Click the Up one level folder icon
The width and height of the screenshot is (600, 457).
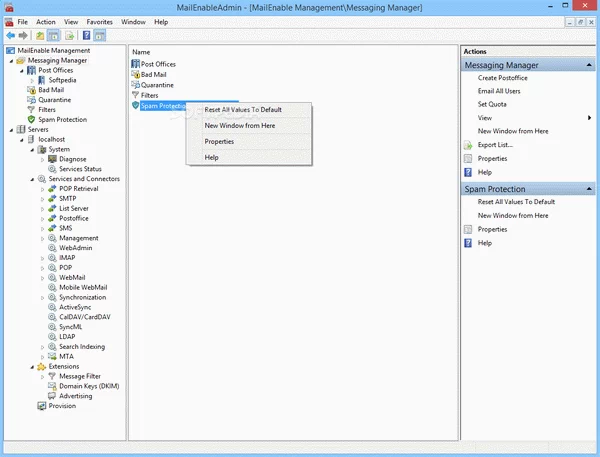pyautogui.click(x=40, y=36)
